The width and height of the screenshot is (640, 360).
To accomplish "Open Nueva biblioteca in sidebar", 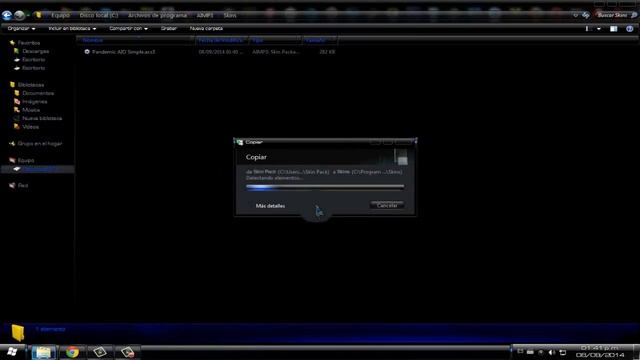I will tap(42, 118).
